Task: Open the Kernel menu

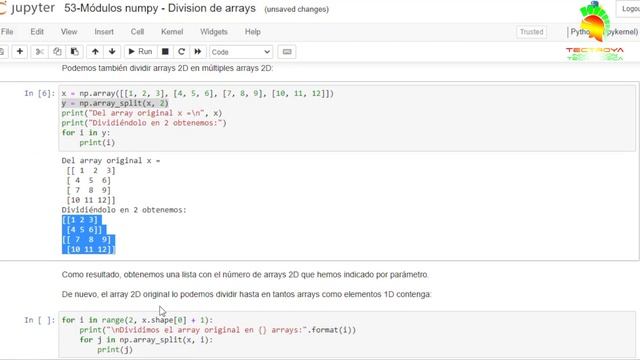Action: pyautogui.click(x=172, y=32)
